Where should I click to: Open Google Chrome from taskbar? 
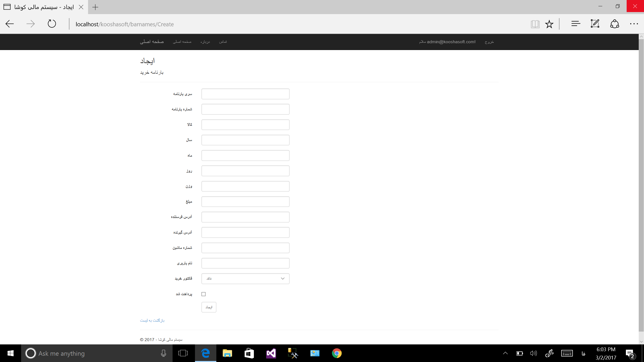pos(337,353)
